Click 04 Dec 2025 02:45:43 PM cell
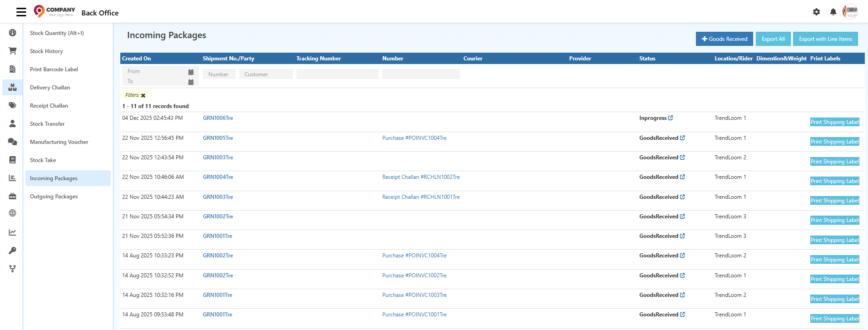The image size is (868, 330). pos(153,118)
